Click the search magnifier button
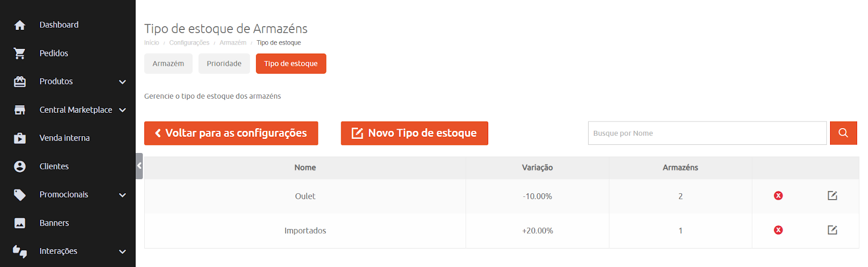868x267 pixels. click(843, 133)
